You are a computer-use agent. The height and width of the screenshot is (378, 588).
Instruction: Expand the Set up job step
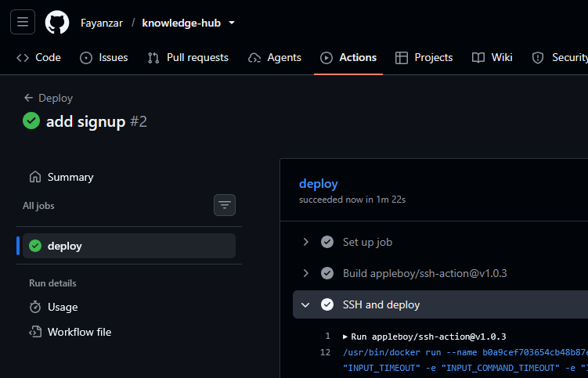pos(305,242)
